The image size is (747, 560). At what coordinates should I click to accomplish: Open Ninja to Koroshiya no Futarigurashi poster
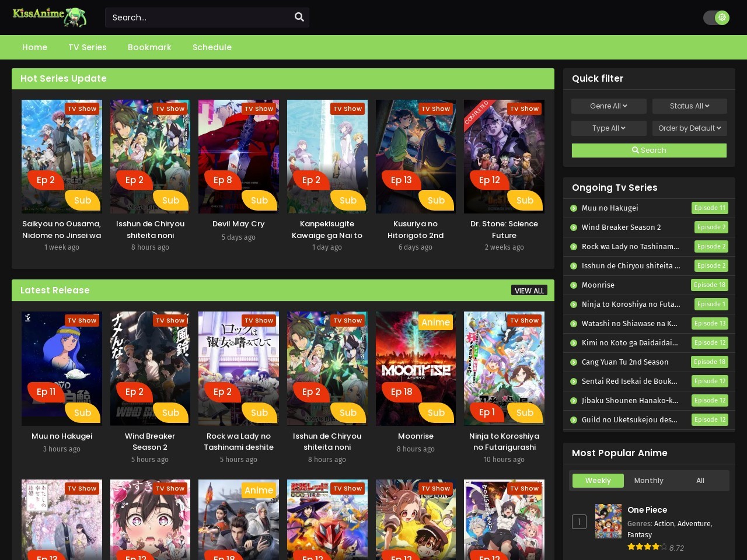point(504,368)
